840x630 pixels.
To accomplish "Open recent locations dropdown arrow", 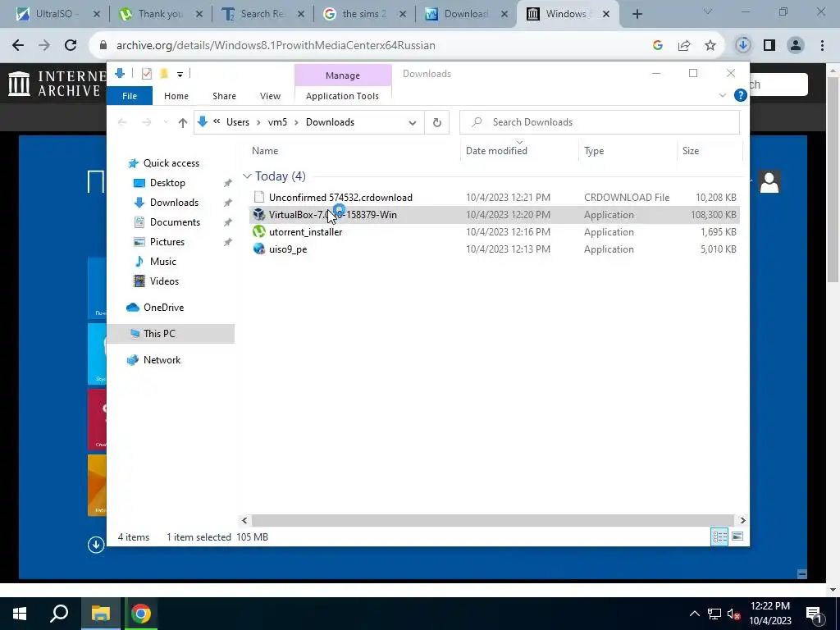I will coord(166,123).
